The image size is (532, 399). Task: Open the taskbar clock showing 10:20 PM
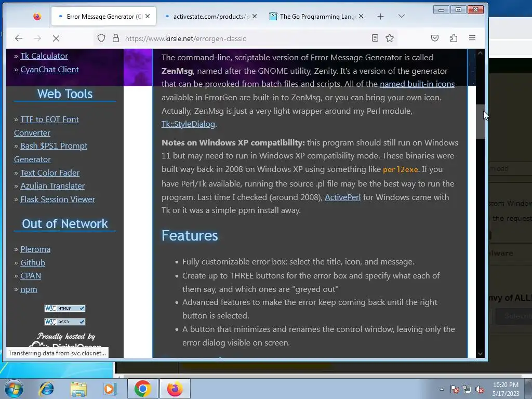click(x=506, y=389)
